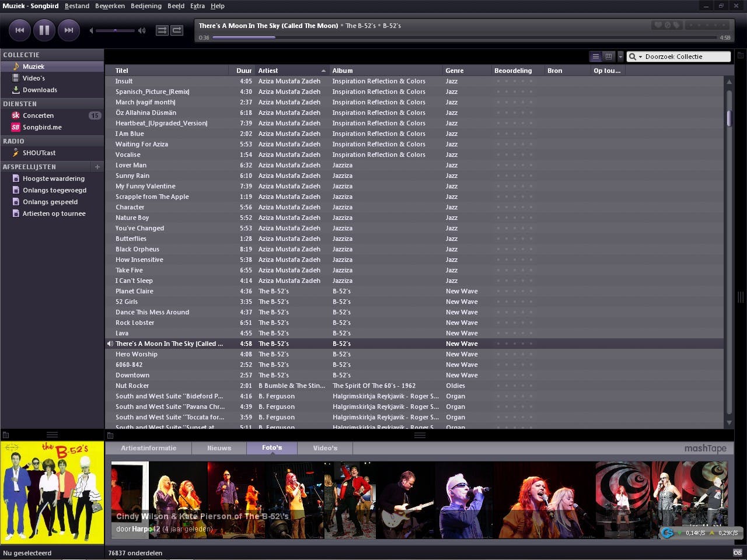Image resolution: width=747 pixels, height=560 pixels.
Task: Sort by Titel column
Action: 167,71
